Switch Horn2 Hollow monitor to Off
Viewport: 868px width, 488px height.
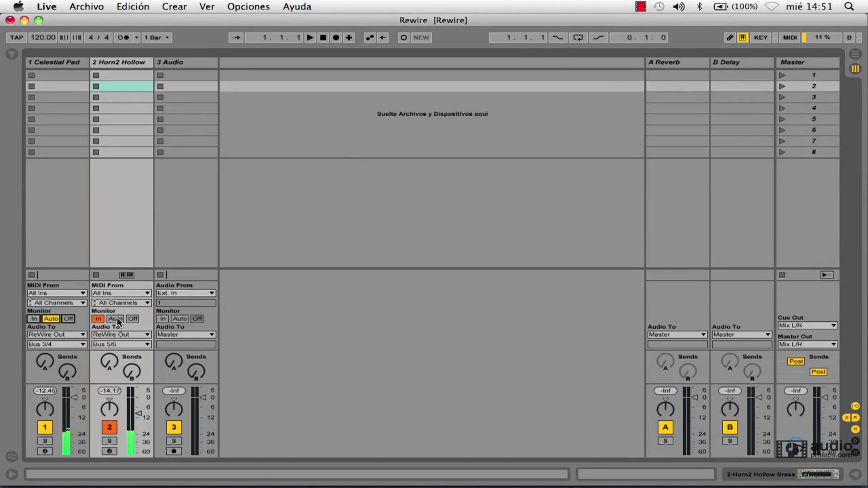pyautogui.click(x=132, y=318)
